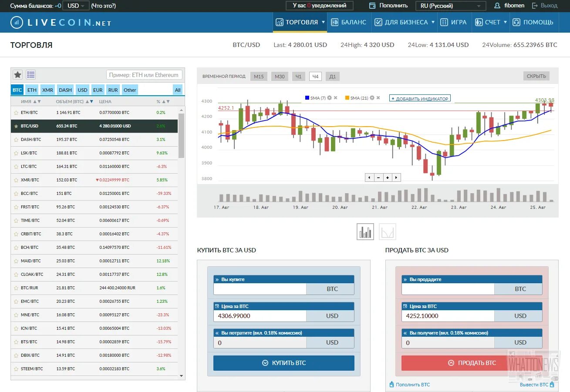This screenshot has height=392, width=570.
Task: Open the notifications box
Action: 320,6
